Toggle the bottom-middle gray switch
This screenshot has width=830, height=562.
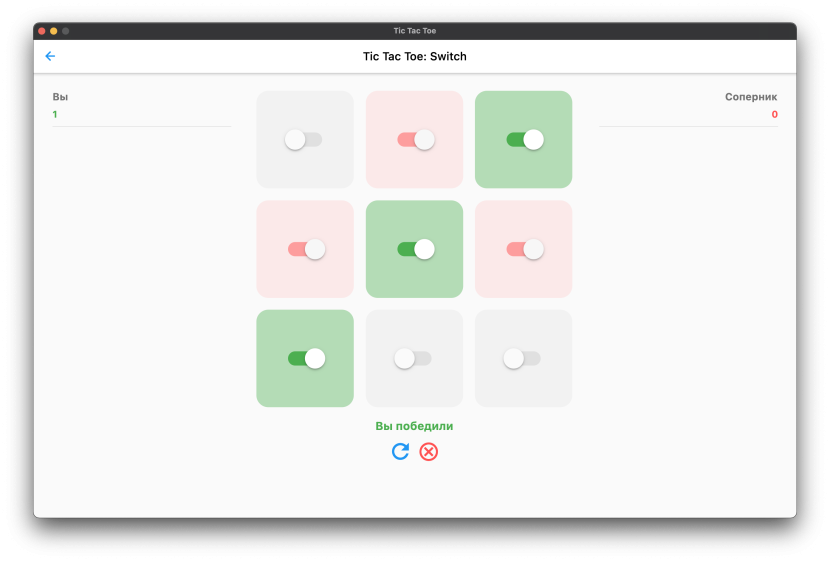click(x=414, y=358)
